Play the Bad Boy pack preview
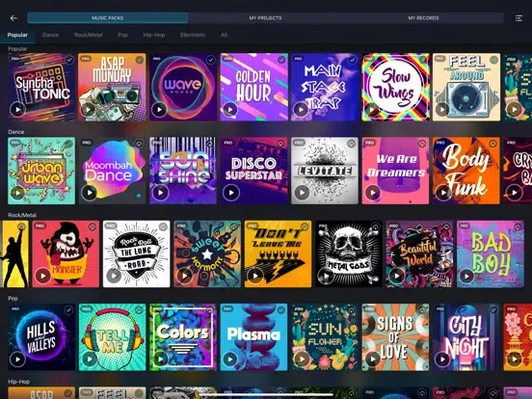This screenshot has height=399, width=532. tap(467, 276)
